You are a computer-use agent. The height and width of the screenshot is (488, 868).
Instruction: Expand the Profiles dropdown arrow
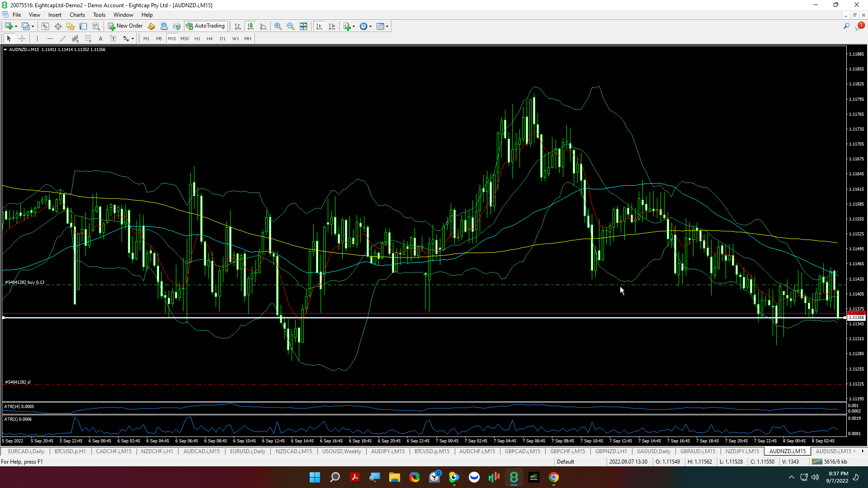[33, 27]
